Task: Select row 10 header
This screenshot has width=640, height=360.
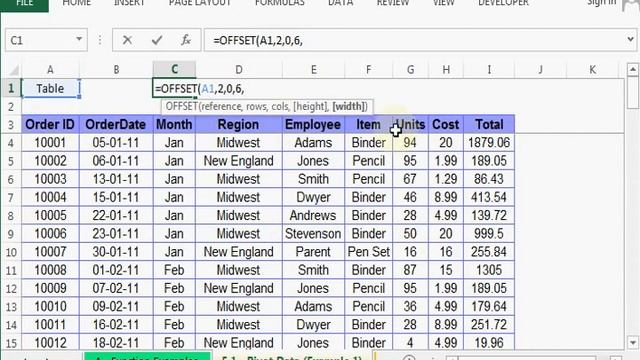Action: (x=11, y=252)
